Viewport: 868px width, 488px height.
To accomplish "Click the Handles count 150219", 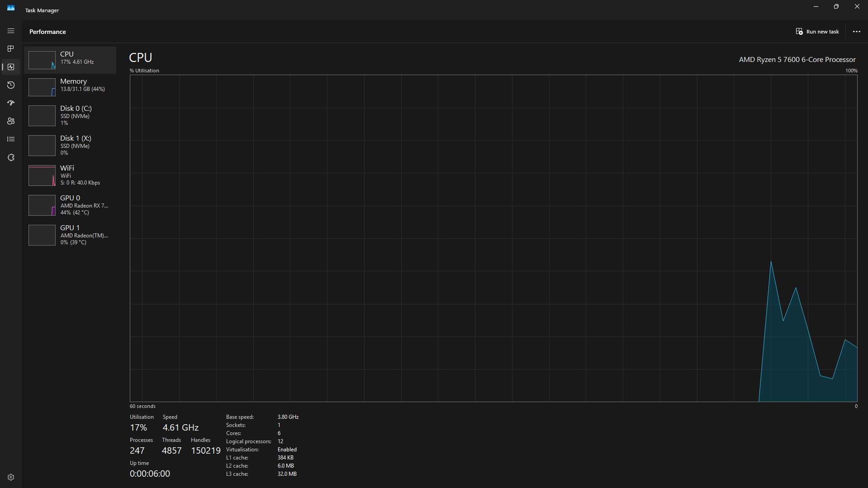I will 206,450.
